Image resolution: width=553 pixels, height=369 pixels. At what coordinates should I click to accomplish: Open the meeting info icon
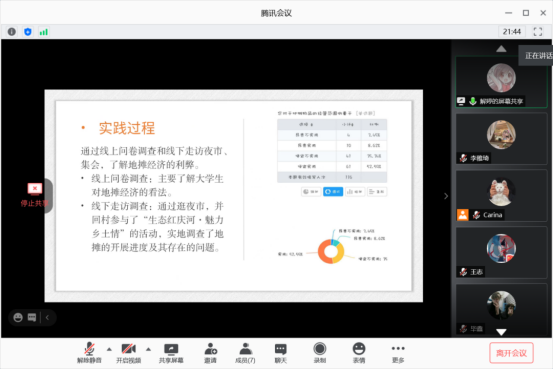pyautogui.click(x=12, y=32)
